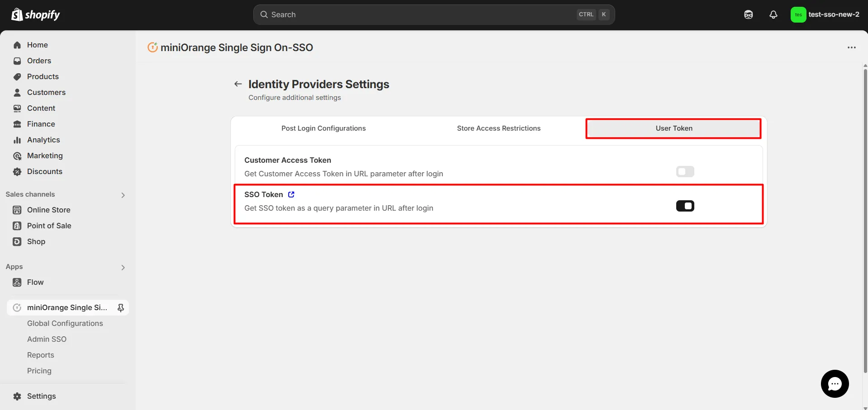Open the SSO Token external link icon
The image size is (868, 410).
click(291, 194)
